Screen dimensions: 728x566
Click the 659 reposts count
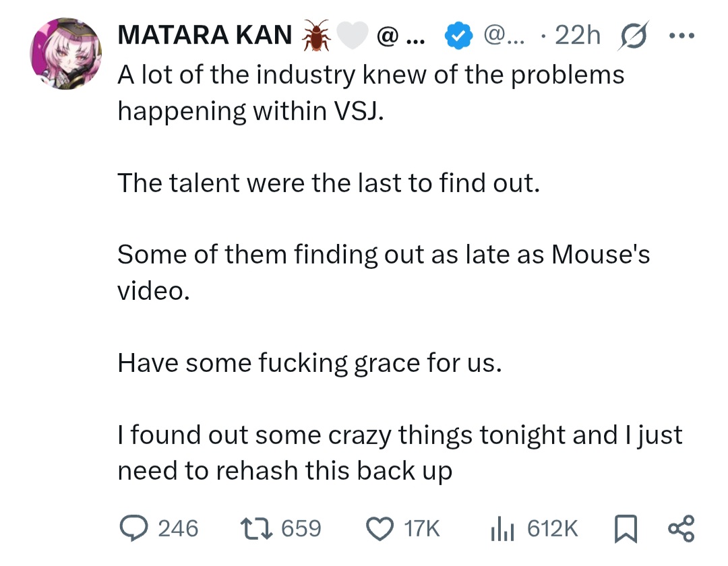coord(301,528)
